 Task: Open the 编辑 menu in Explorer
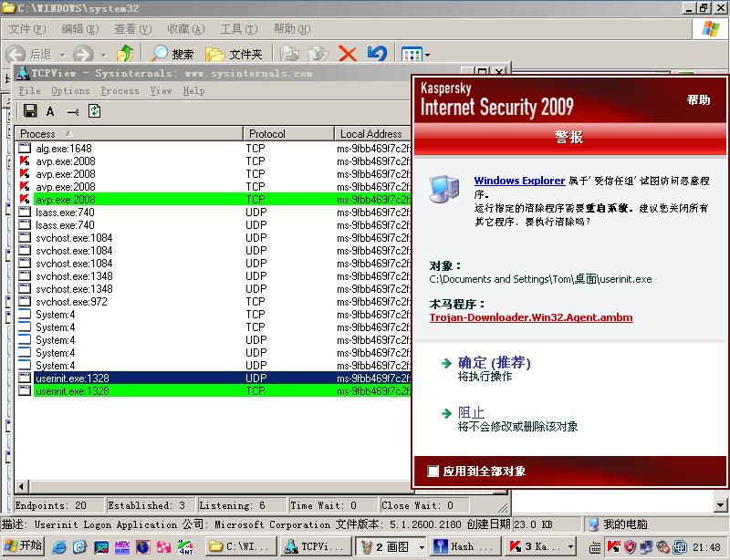coord(80,29)
